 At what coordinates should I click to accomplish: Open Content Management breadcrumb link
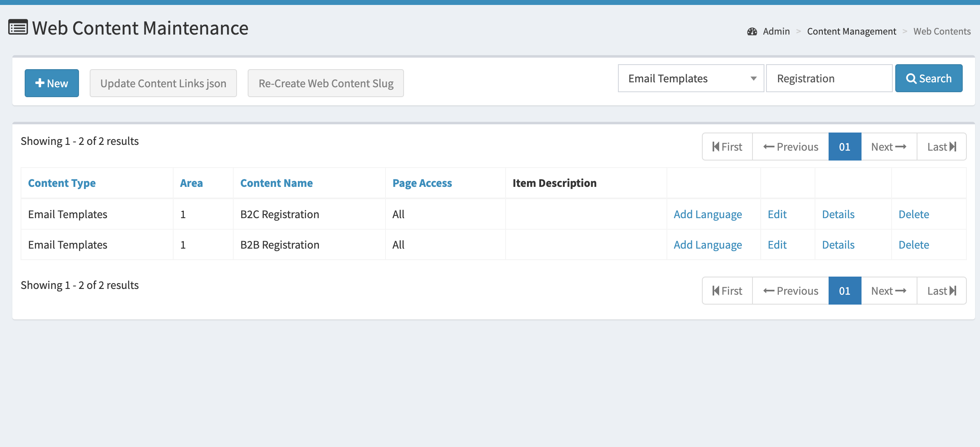(x=851, y=32)
